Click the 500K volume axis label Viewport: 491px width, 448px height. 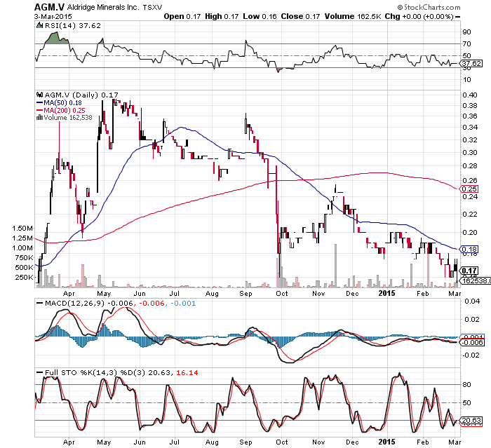pyautogui.click(x=24, y=268)
